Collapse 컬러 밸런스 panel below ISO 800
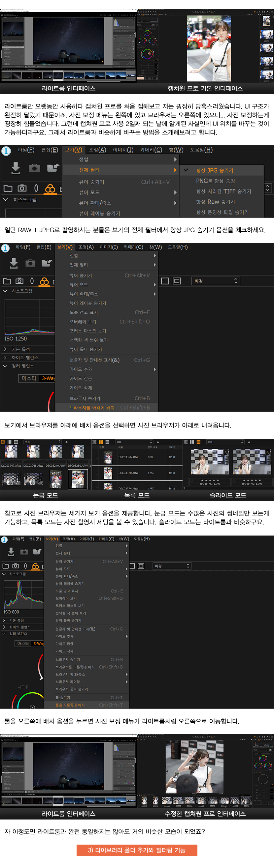The image size is (274, 868). (4, 633)
